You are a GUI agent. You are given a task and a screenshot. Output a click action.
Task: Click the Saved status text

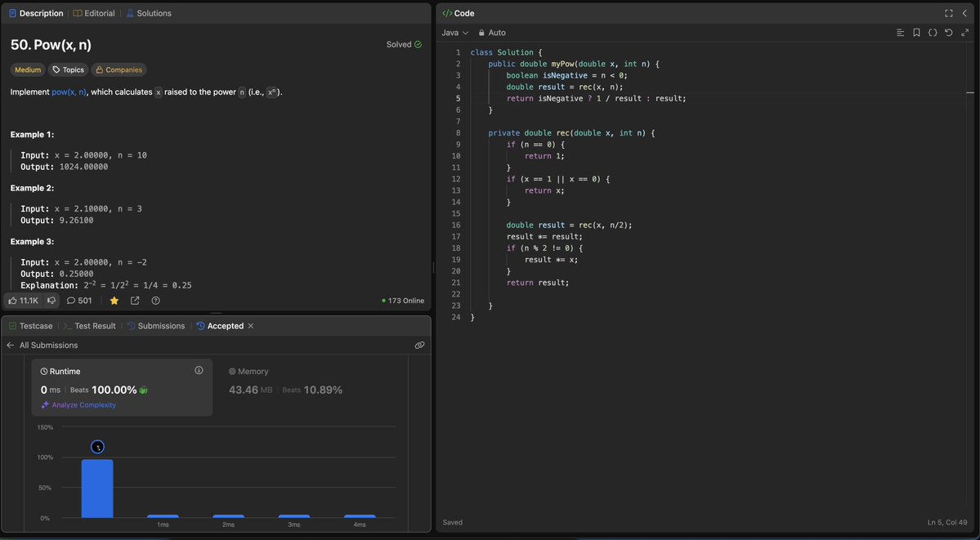453,522
